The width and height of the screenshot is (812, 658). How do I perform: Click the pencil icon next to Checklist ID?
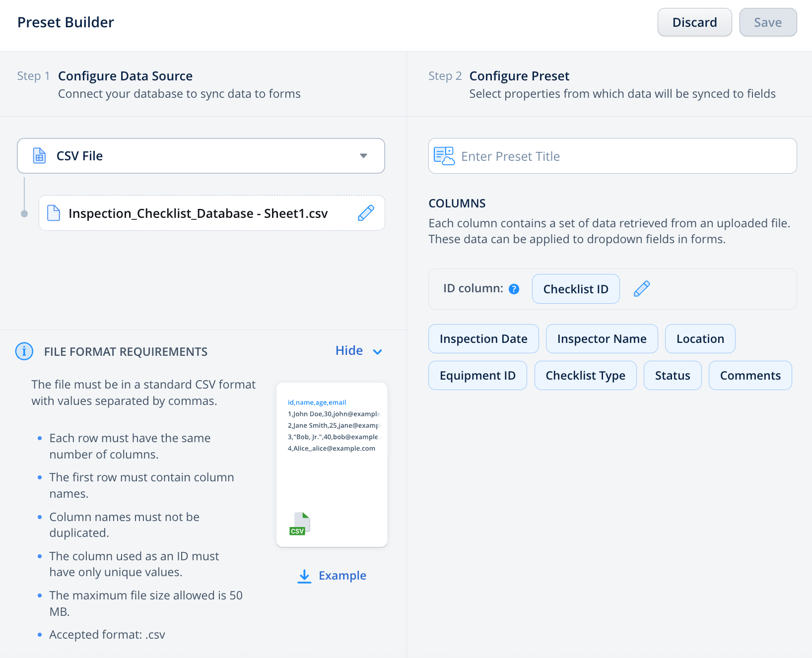point(642,289)
